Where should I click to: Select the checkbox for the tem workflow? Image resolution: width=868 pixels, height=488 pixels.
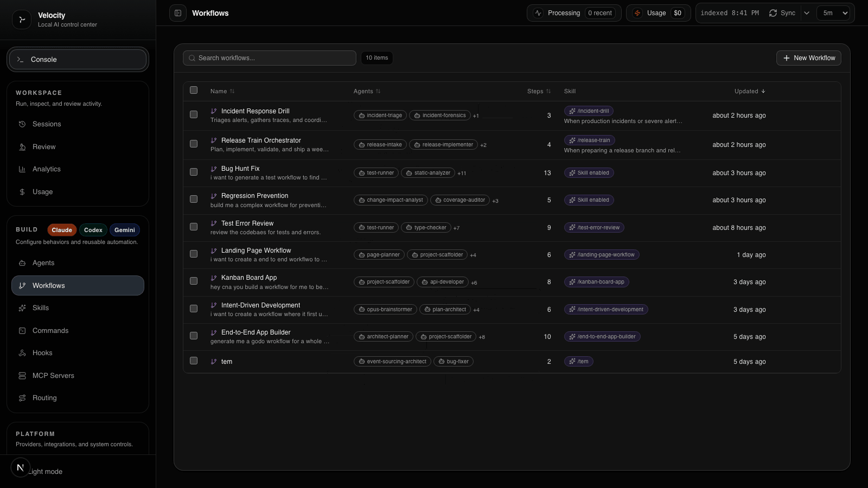coord(194,361)
